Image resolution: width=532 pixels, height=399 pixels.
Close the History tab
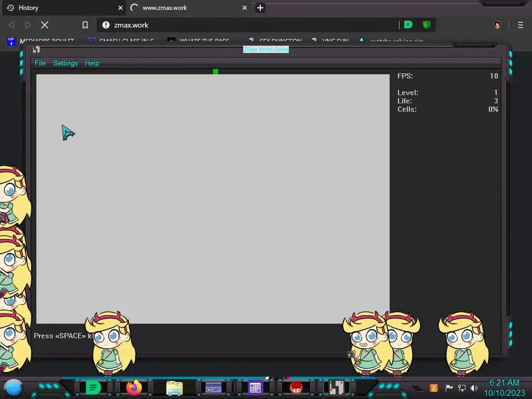pos(121,8)
